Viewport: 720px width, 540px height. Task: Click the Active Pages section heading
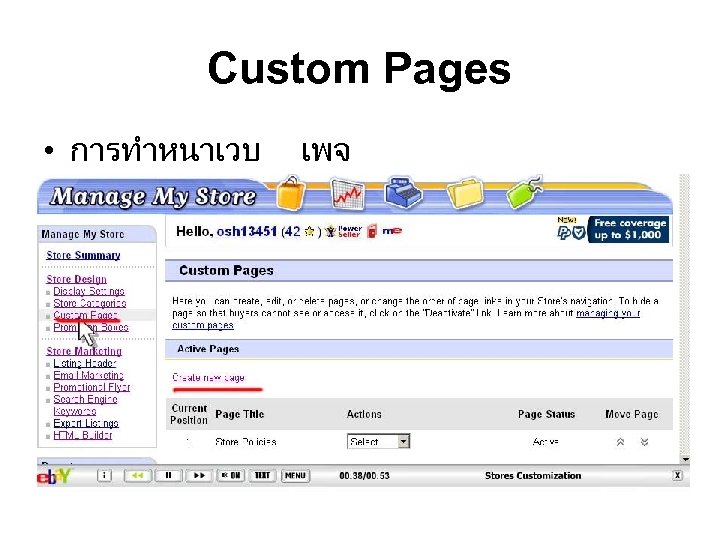pyautogui.click(x=208, y=349)
